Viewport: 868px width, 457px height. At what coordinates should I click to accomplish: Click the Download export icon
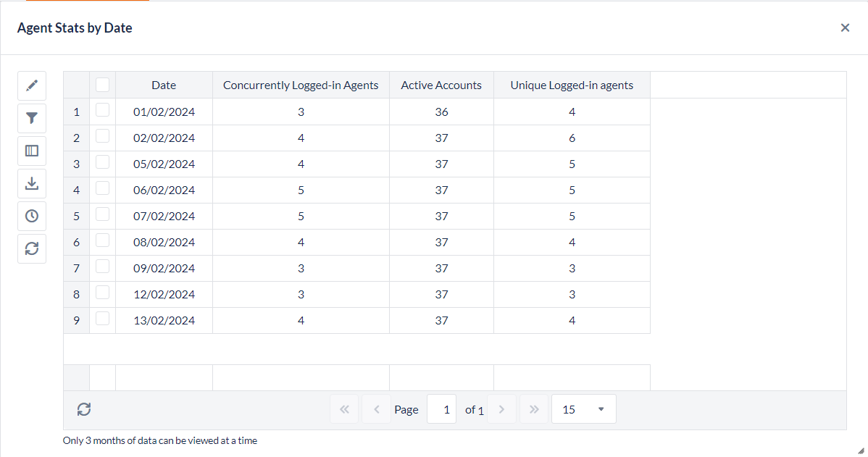[31, 183]
